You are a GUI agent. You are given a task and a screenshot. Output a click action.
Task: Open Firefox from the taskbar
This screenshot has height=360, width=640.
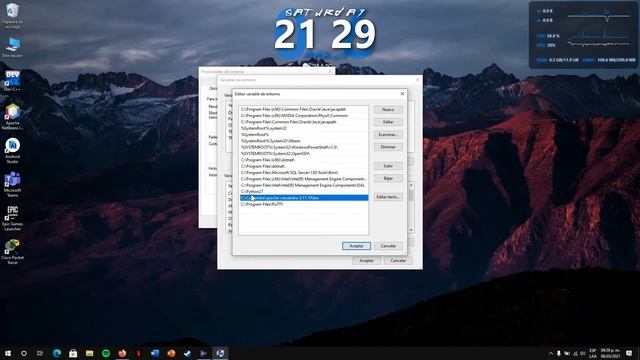(122, 353)
